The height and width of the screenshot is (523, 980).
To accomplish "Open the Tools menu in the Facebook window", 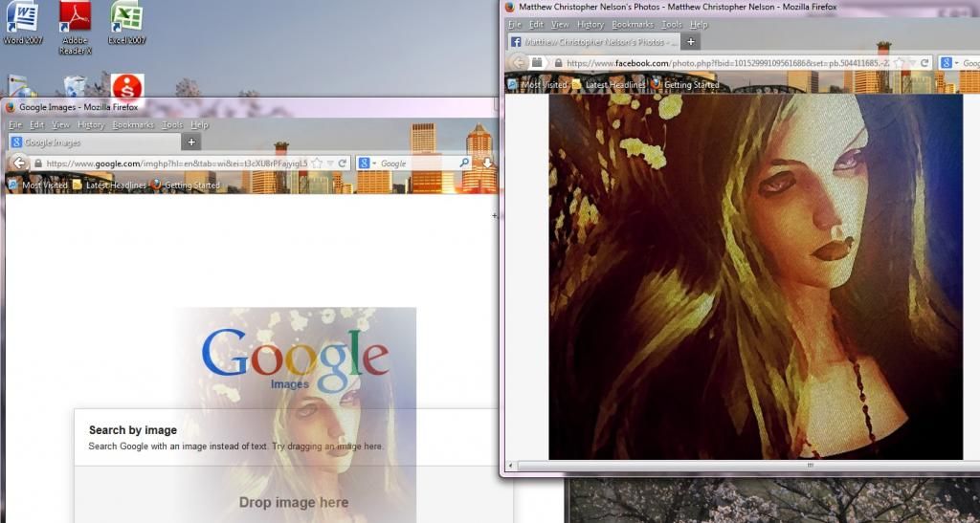I will 671,24.
